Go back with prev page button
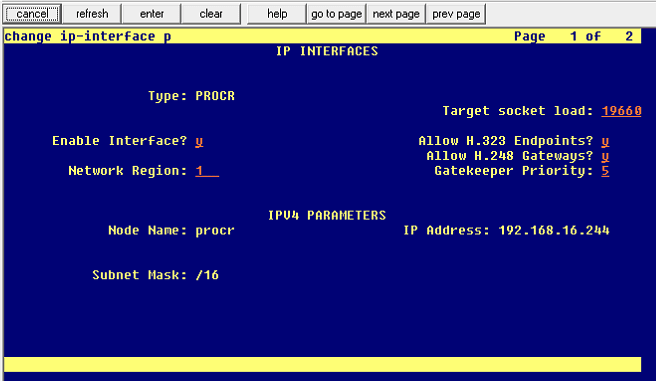The image size is (656, 381). [456, 14]
